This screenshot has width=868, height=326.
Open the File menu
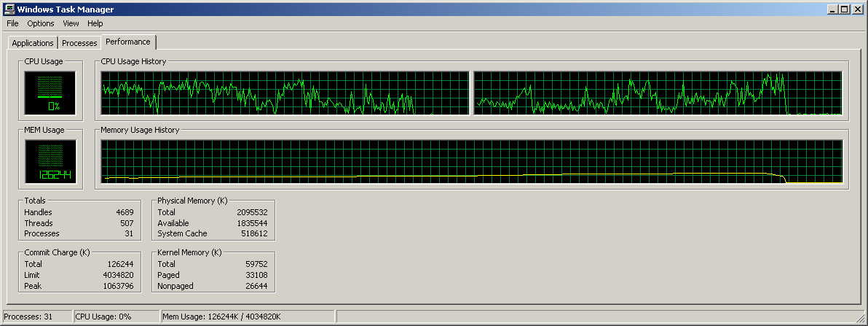point(12,23)
